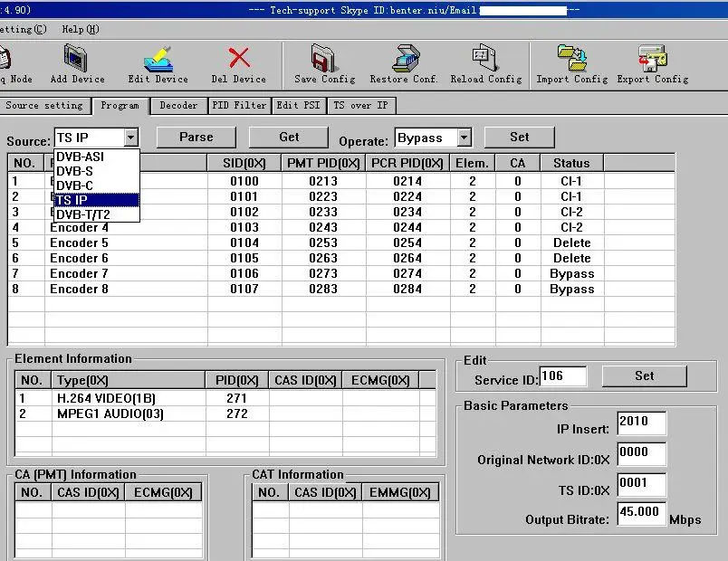This screenshot has height=561, width=728.
Task: Click the Output Bitrate input field
Action: click(x=641, y=512)
